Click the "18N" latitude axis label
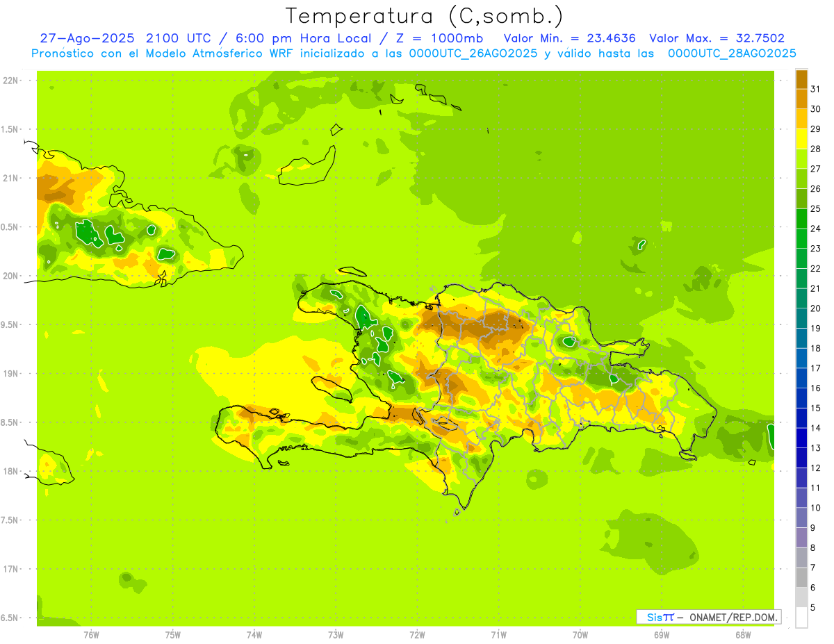Image resolution: width=834 pixels, height=644 pixels. [x=11, y=471]
